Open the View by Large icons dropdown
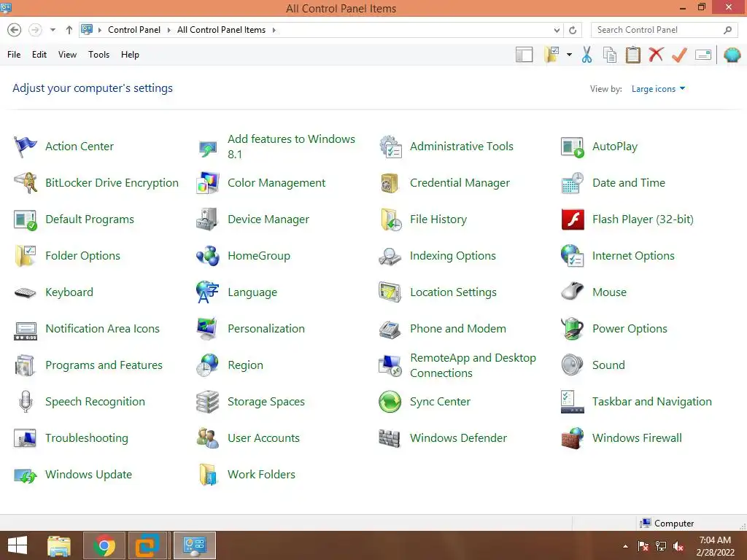 658,89
